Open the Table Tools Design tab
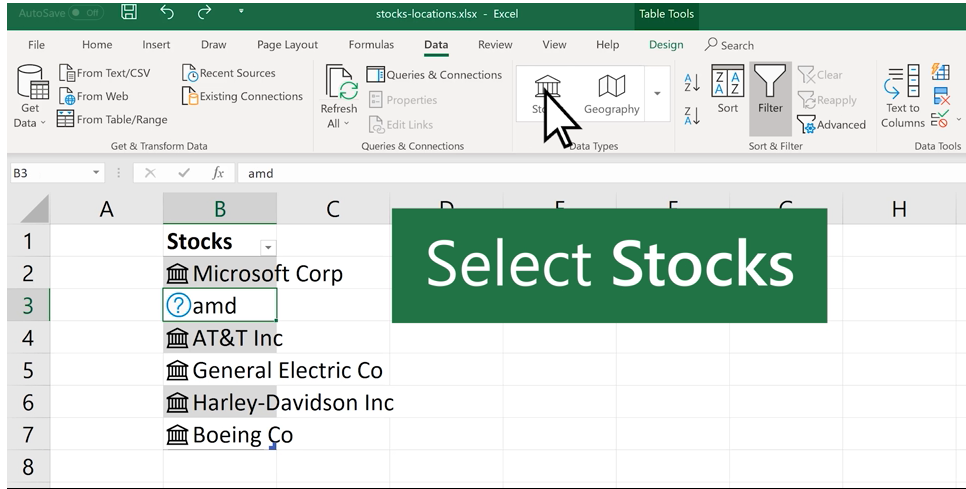 pos(666,45)
